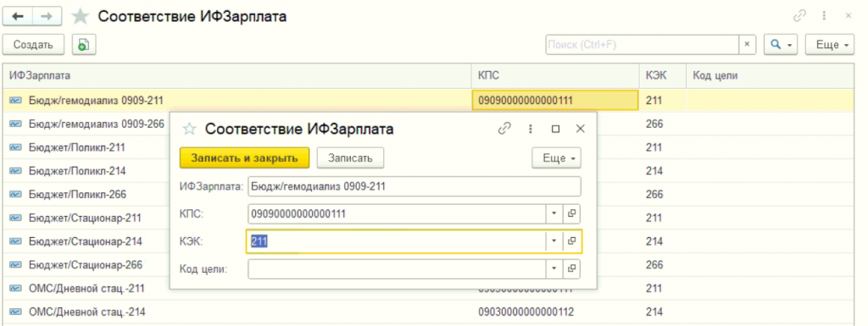
Task: Open magnifier search options button
Action: (781, 45)
